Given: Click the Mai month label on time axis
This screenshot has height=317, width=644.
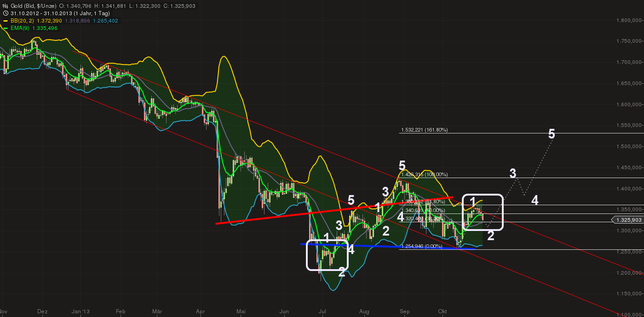Looking at the screenshot, I should point(241,311).
